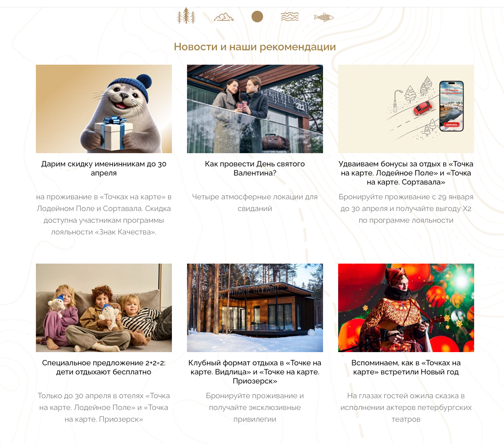The height and width of the screenshot is (444, 504).
Task: Click the water waves icon
Action: (290, 17)
